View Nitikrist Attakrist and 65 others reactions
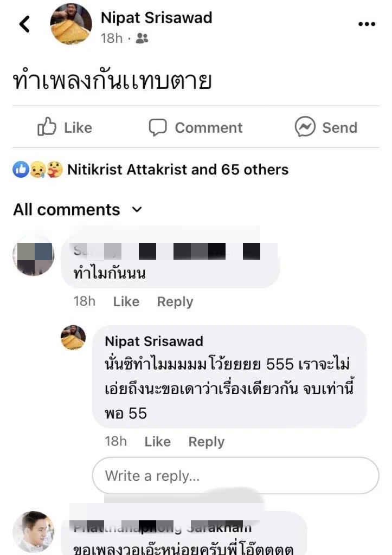392x555 pixels. (178, 170)
